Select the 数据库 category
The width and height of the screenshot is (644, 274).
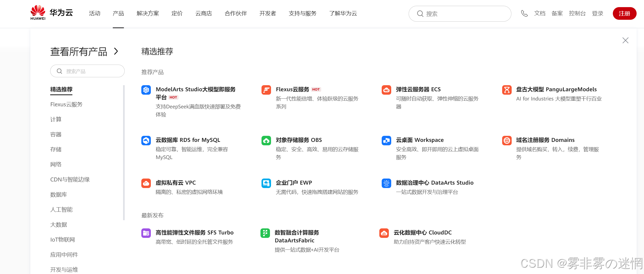click(x=59, y=195)
